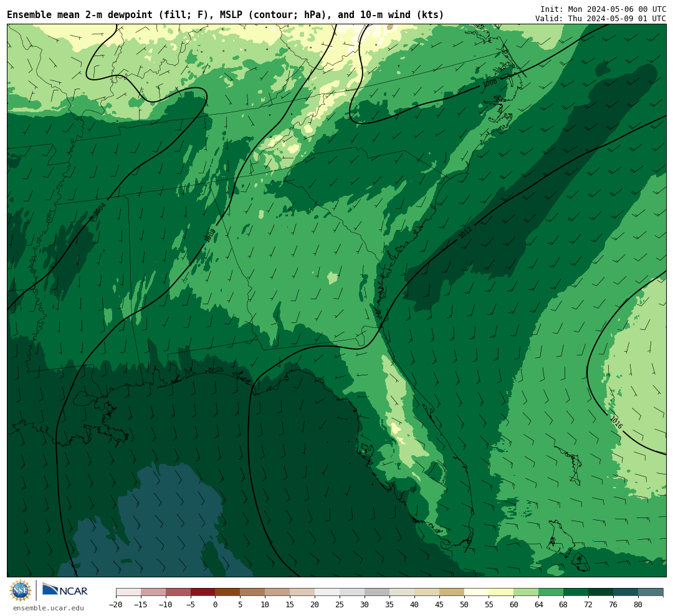Click the 50 colorbar tick label
Screen dimensions: 673x616
[464, 605]
